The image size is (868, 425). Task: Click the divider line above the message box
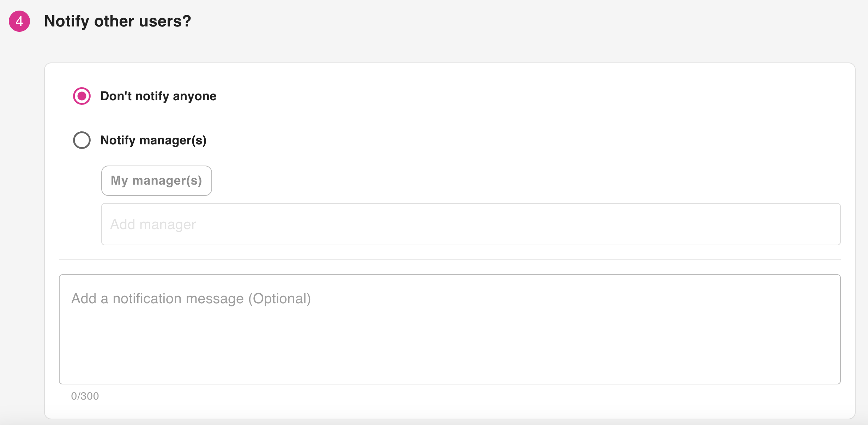pos(450,260)
